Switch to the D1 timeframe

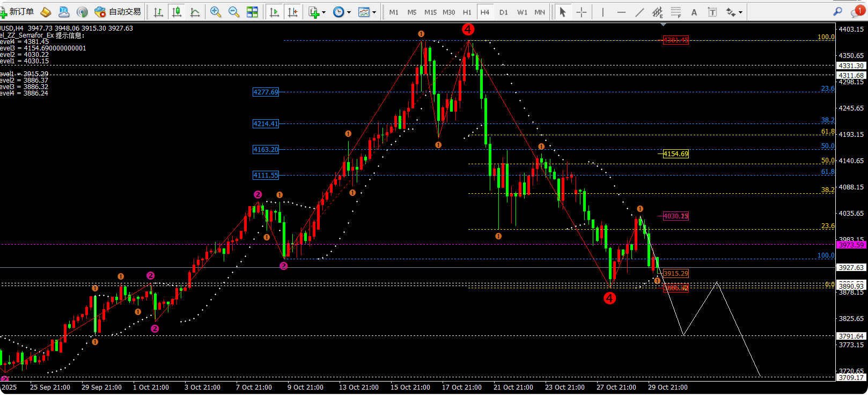(503, 12)
